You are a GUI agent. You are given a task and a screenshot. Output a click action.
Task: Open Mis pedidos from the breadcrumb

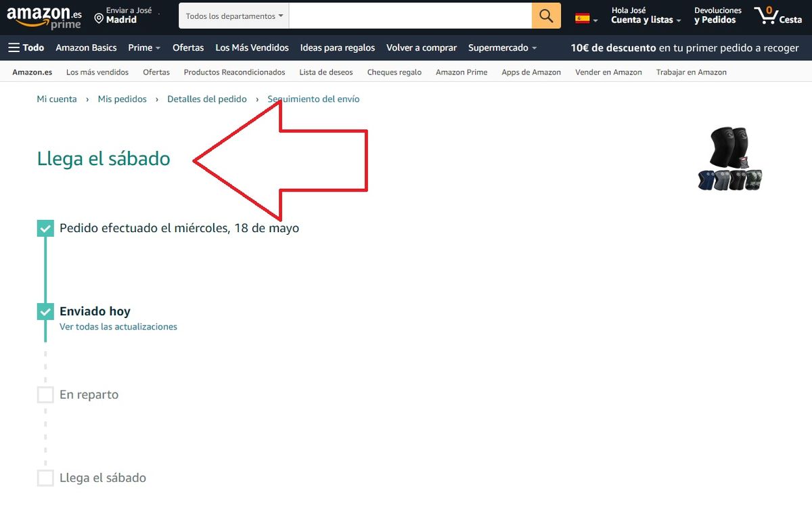[122, 99]
